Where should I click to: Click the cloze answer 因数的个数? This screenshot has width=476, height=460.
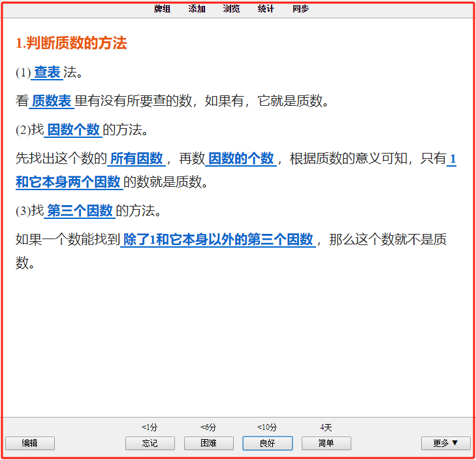[241, 158]
